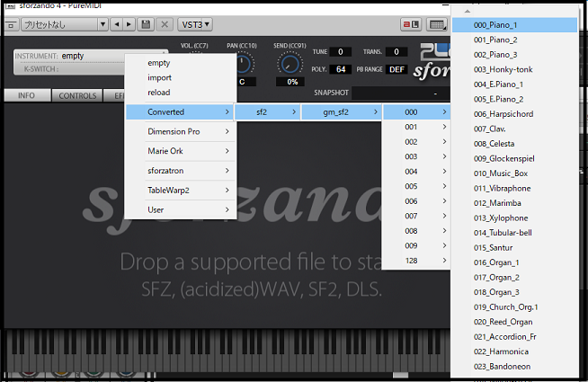
Task: Open bank 005 submenu
Action: pyautogui.click(x=416, y=186)
